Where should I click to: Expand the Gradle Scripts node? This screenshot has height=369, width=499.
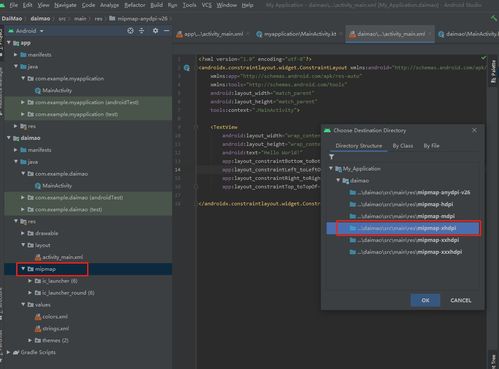tap(8, 352)
